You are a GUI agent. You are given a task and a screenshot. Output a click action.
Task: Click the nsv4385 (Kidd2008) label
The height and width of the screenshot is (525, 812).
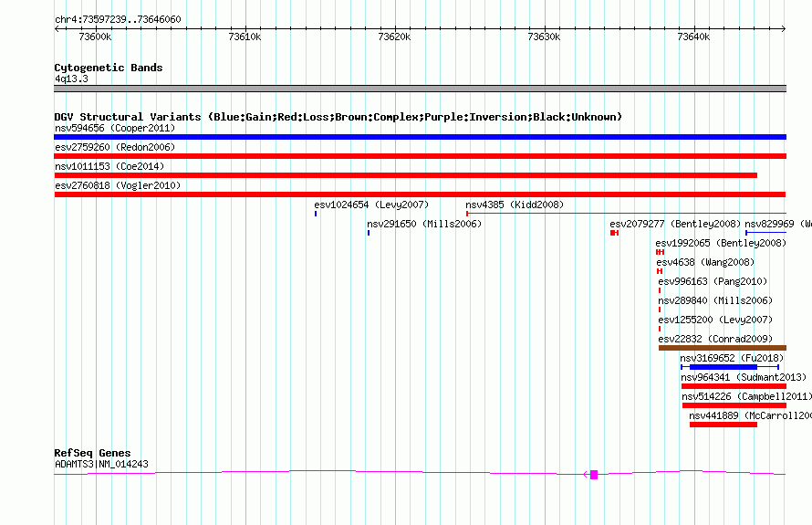515,205
